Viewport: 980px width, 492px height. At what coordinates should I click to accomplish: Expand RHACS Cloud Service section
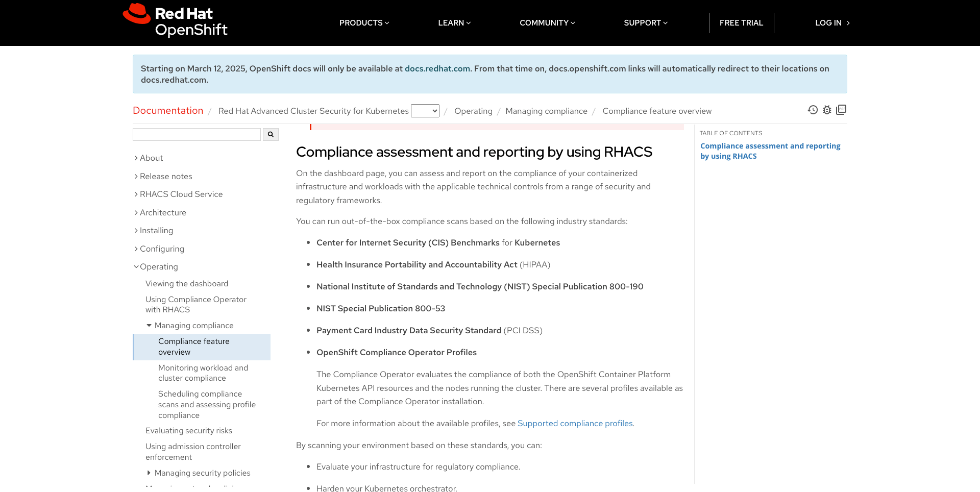click(x=179, y=194)
